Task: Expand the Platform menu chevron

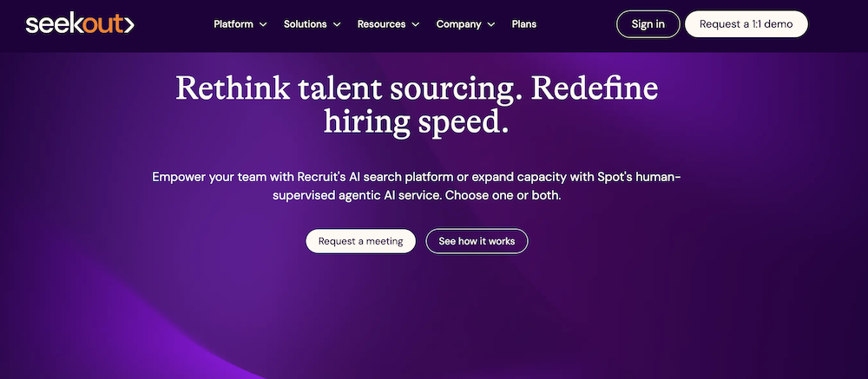Action: [263, 24]
